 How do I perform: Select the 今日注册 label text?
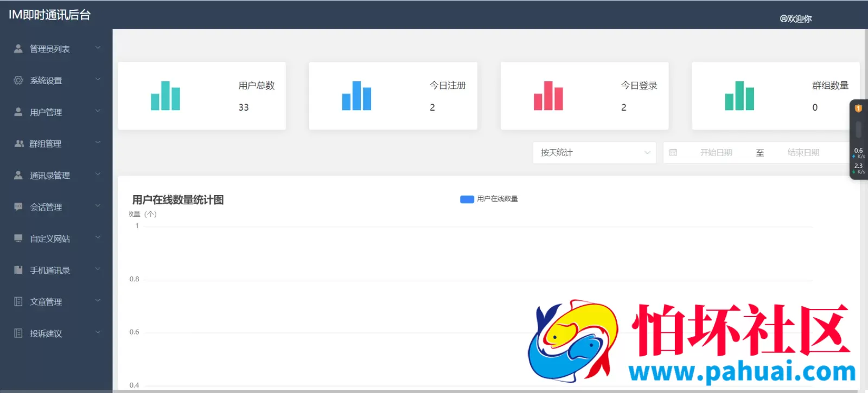coord(448,86)
